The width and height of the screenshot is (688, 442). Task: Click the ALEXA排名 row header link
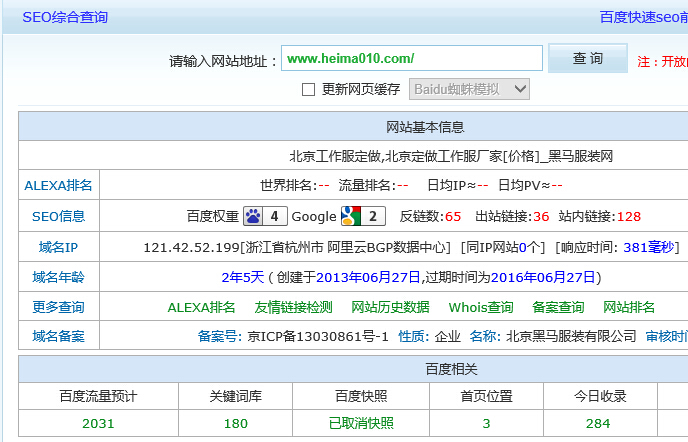click(x=58, y=186)
